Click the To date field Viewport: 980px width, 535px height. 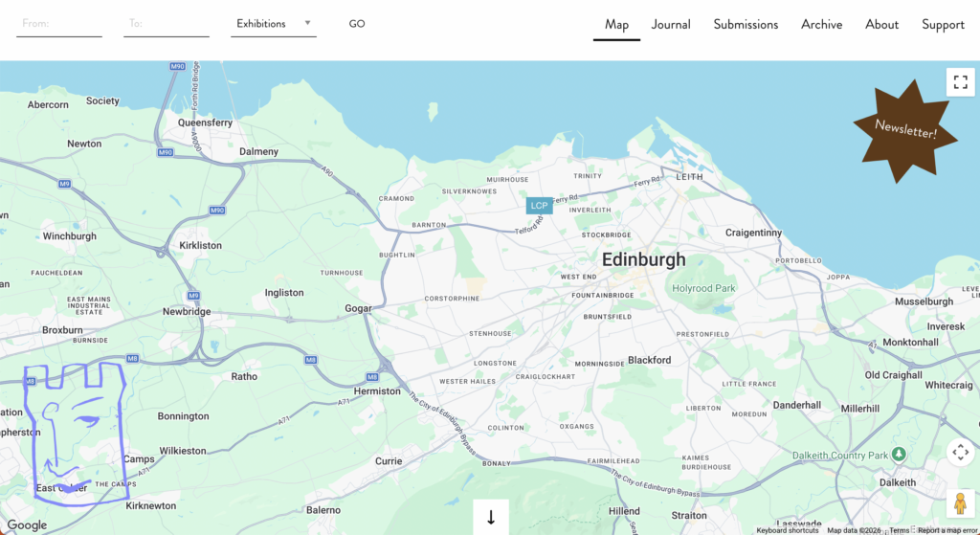167,24
